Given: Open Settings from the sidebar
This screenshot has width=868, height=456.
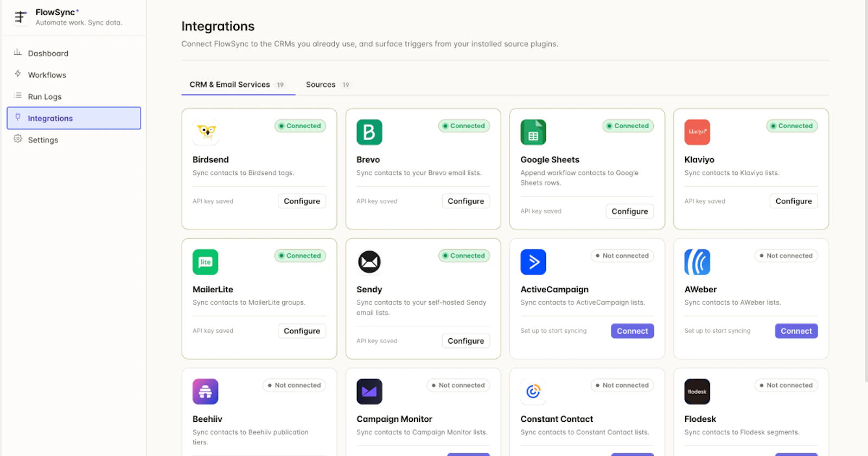Looking at the screenshot, I should 74,140.
